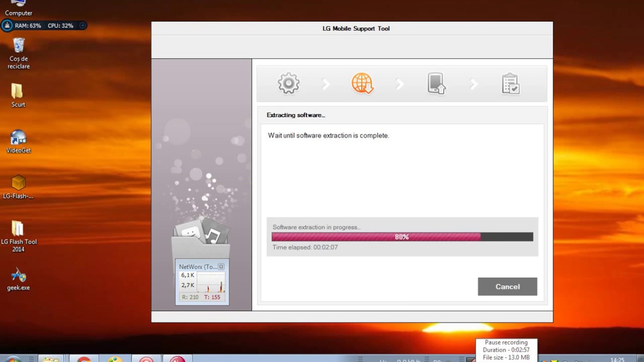Click the plus icon on CPU meter widget
This screenshot has width=644, height=362.
click(x=82, y=25)
